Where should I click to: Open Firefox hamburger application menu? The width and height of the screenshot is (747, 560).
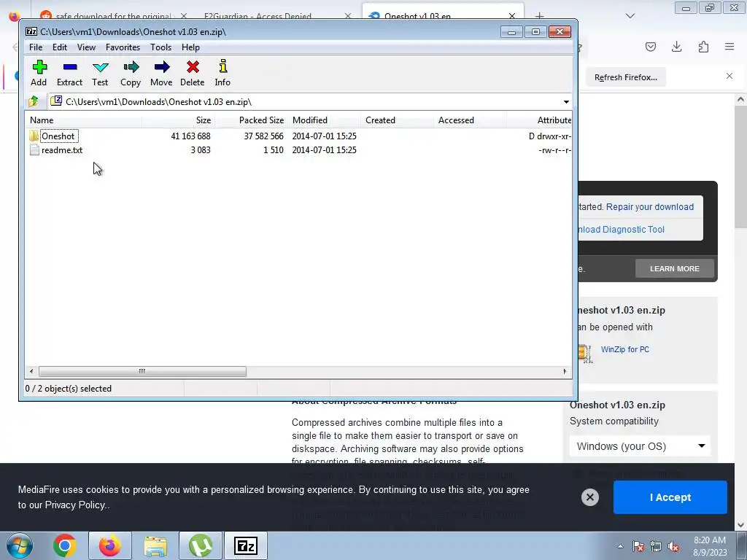point(729,46)
